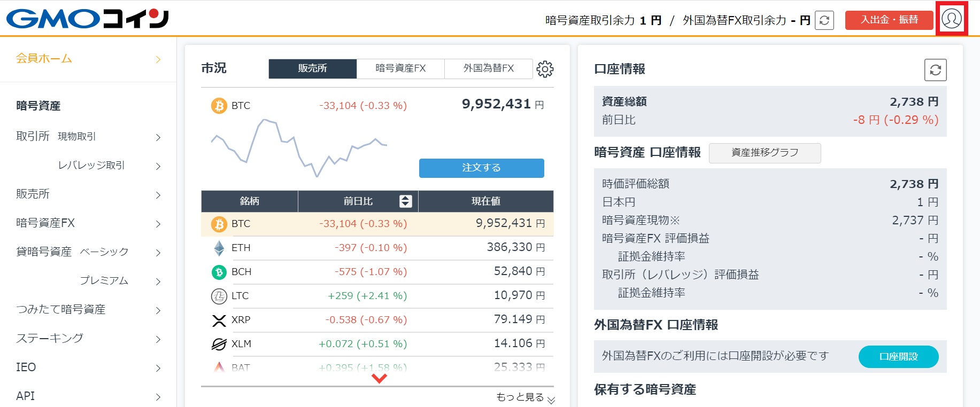This screenshot has height=407, width=980.
Task: Open 会員ホーム from the sidebar
Action: point(88,59)
